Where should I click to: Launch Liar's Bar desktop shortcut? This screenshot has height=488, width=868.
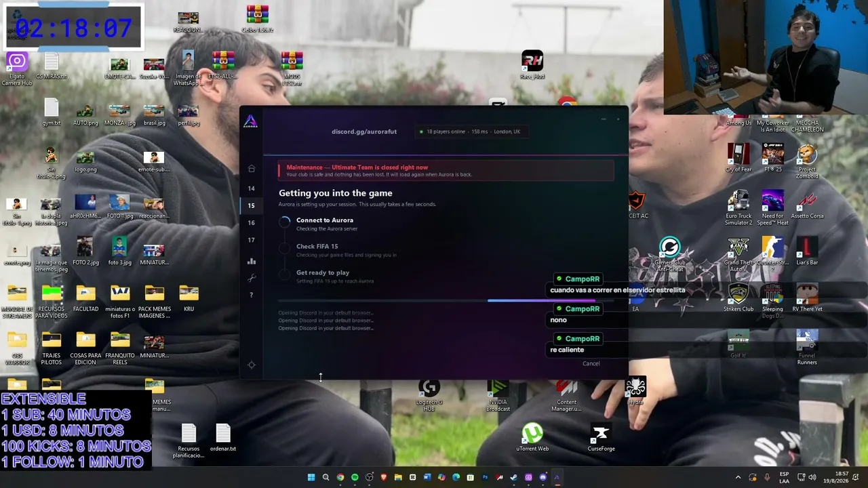(x=807, y=251)
